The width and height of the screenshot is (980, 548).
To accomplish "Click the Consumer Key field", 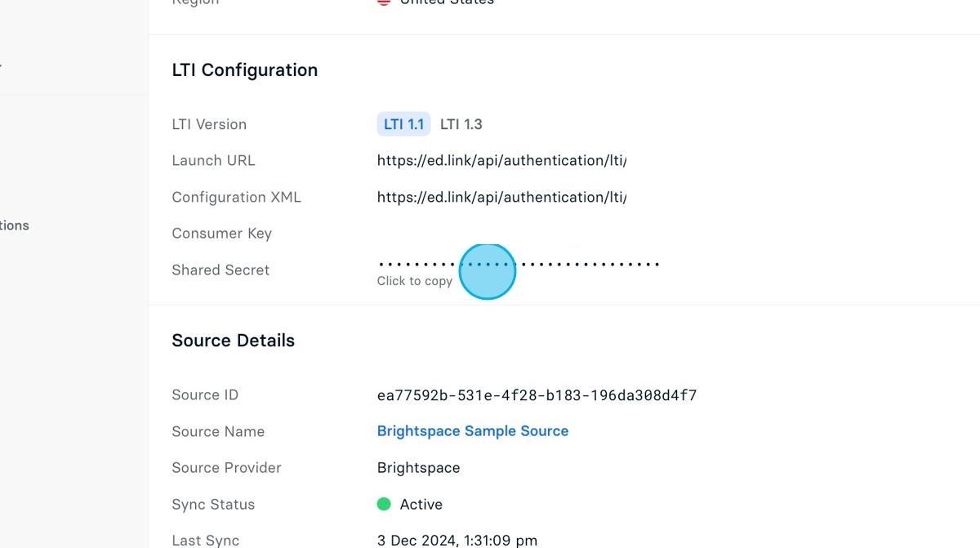I will [221, 233].
